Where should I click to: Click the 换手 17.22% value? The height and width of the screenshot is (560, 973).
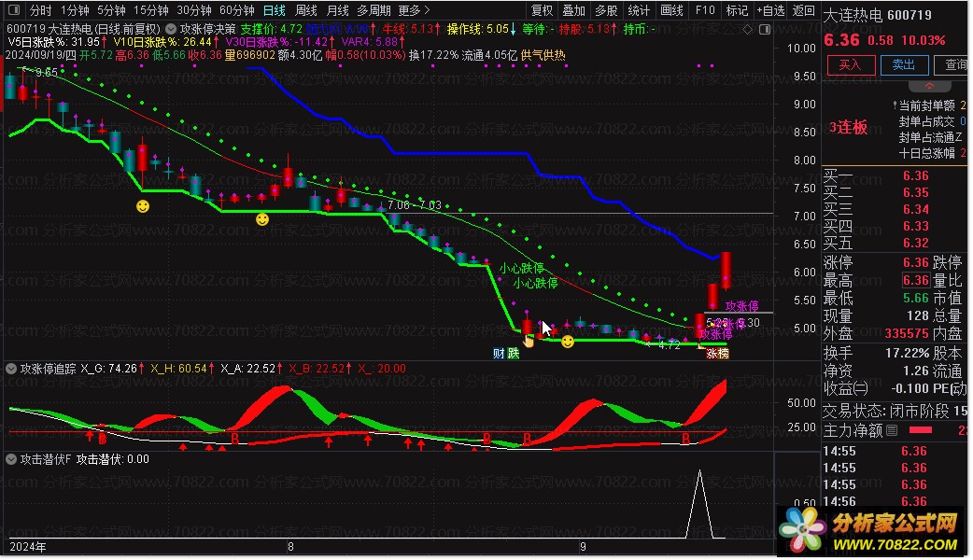point(907,354)
